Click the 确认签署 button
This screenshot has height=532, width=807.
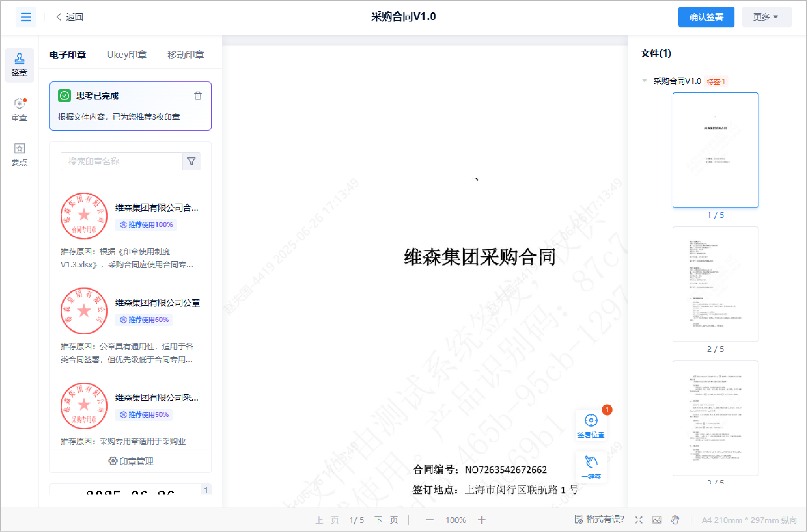[706, 17]
